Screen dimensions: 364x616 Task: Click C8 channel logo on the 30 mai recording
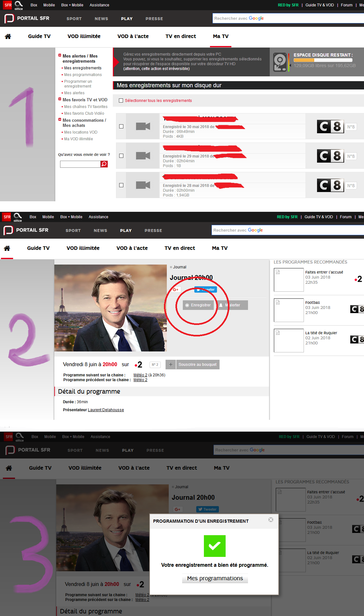330,127
